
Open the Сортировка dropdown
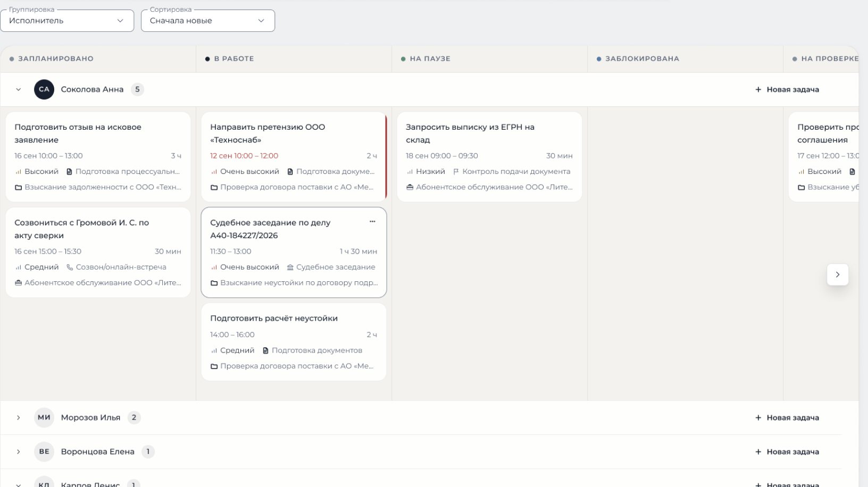tap(208, 21)
